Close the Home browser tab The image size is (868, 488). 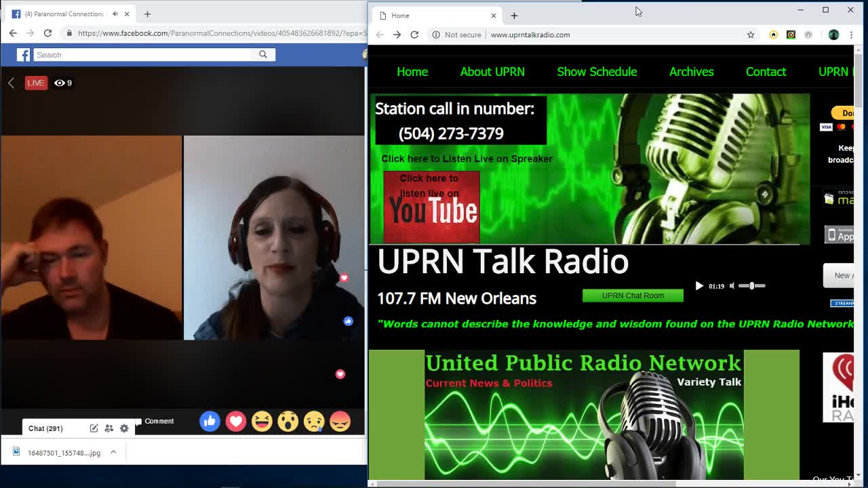(x=494, y=16)
